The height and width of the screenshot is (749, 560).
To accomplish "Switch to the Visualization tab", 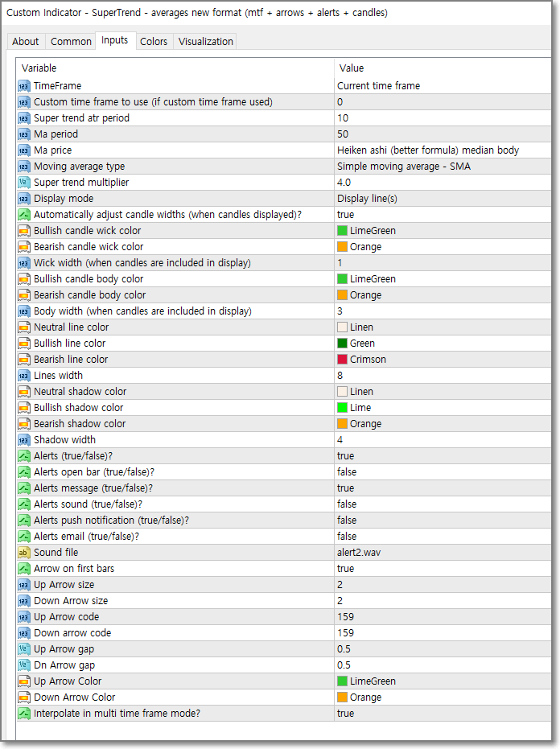I will pos(206,42).
